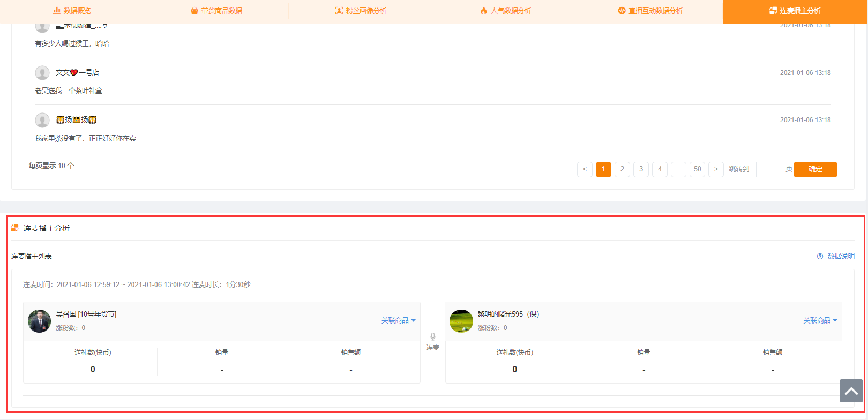Click the timestamp on the 扬扬 comment
868x420 pixels.
805,120
